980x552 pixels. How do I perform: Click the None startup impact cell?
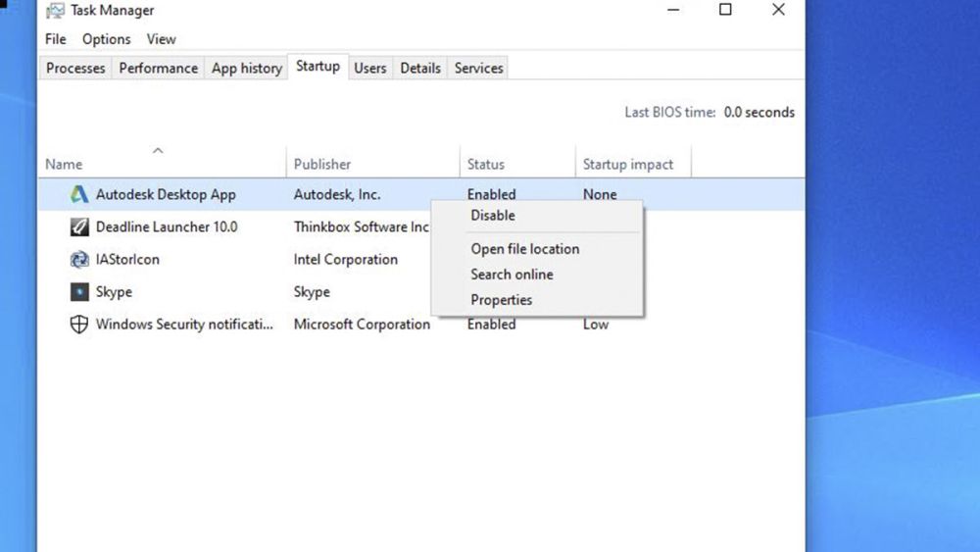(600, 194)
